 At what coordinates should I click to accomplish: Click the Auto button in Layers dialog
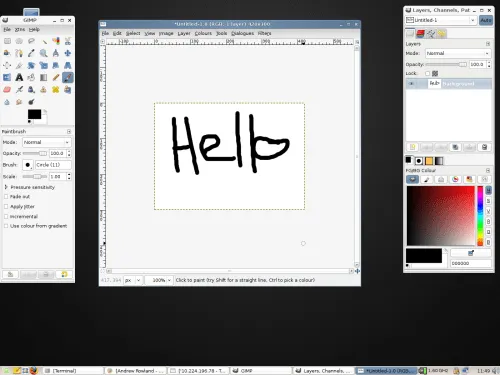click(x=486, y=20)
